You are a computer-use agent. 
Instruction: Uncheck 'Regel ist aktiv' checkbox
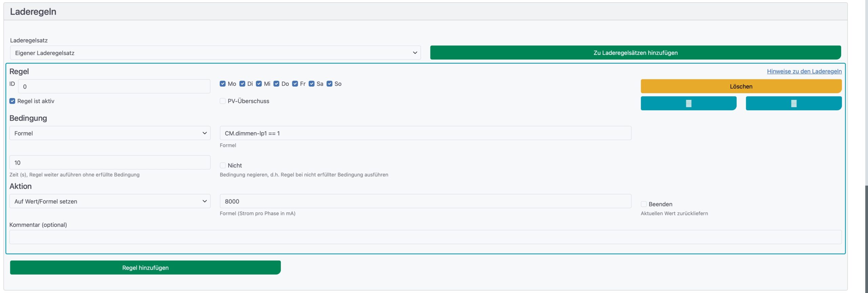coord(13,101)
